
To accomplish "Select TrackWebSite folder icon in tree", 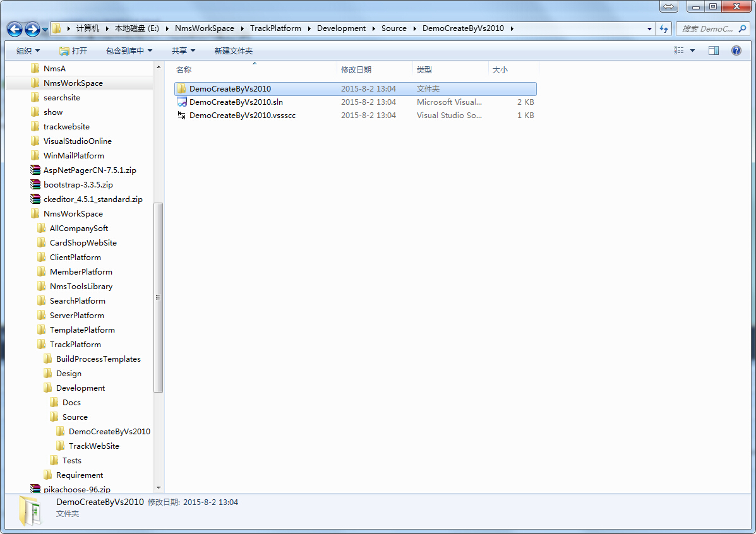I will coord(60,446).
